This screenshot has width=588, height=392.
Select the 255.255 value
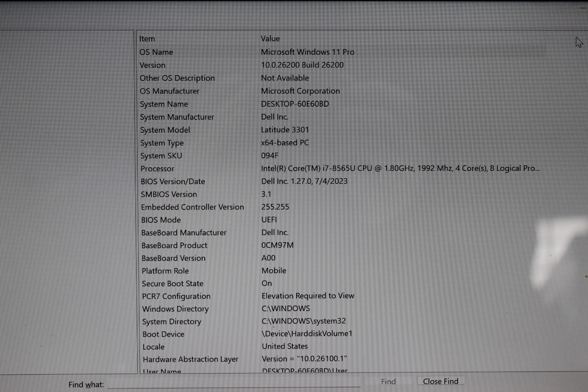coord(275,207)
